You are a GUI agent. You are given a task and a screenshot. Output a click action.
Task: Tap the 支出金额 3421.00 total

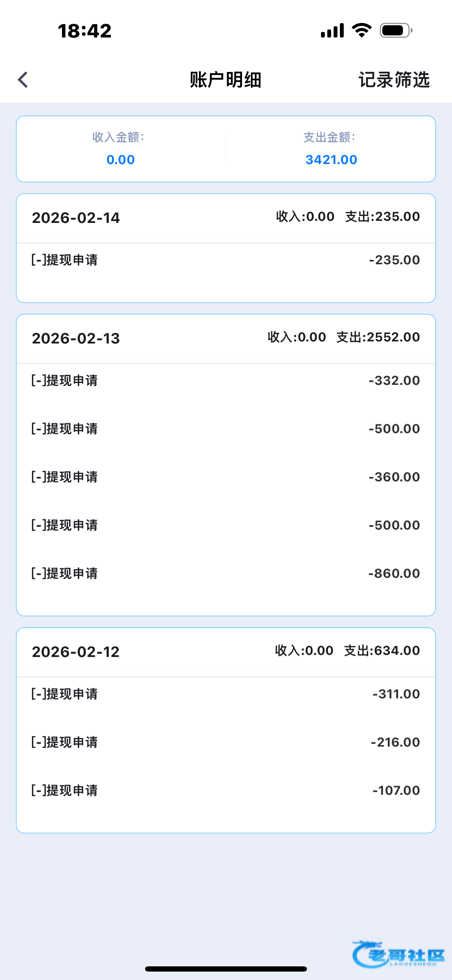tap(331, 160)
